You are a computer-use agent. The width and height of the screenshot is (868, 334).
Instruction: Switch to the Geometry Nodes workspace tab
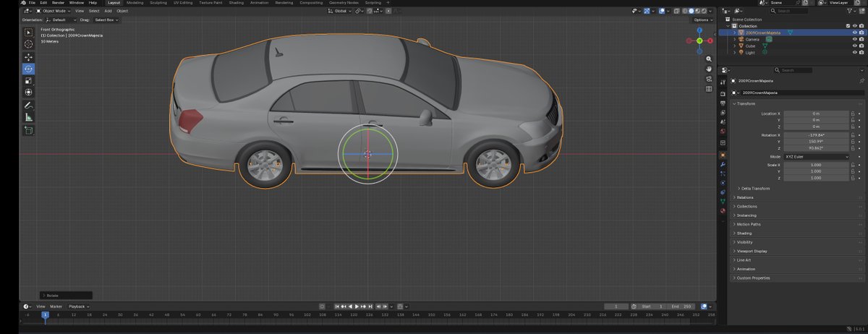(x=344, y=3)
